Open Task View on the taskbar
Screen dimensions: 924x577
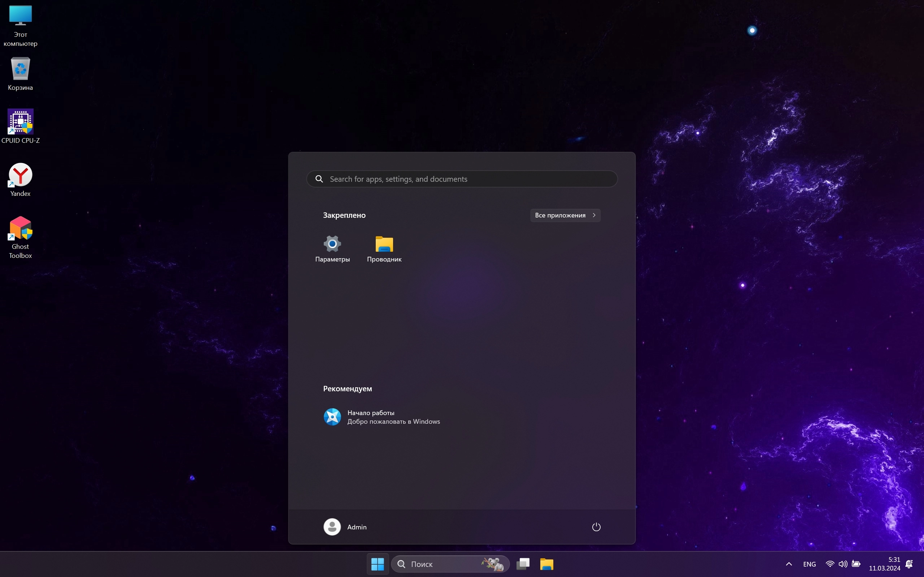pyautogui.click(x=523, y=564)
